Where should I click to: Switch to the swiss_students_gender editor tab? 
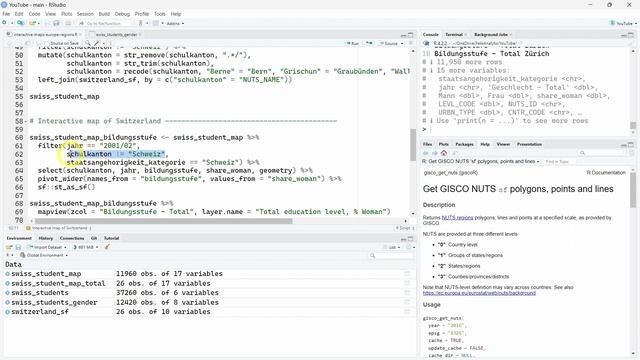(x=116, y=35)
